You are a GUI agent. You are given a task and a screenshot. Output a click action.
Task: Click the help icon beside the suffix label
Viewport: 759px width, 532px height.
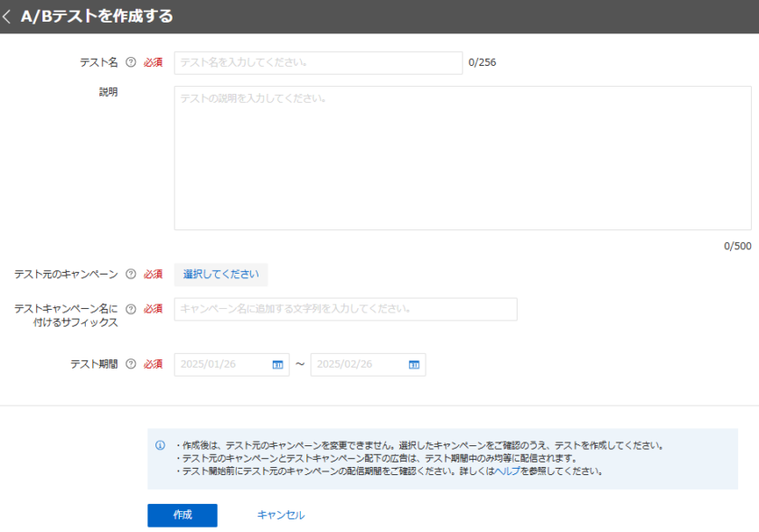(131, 309)
